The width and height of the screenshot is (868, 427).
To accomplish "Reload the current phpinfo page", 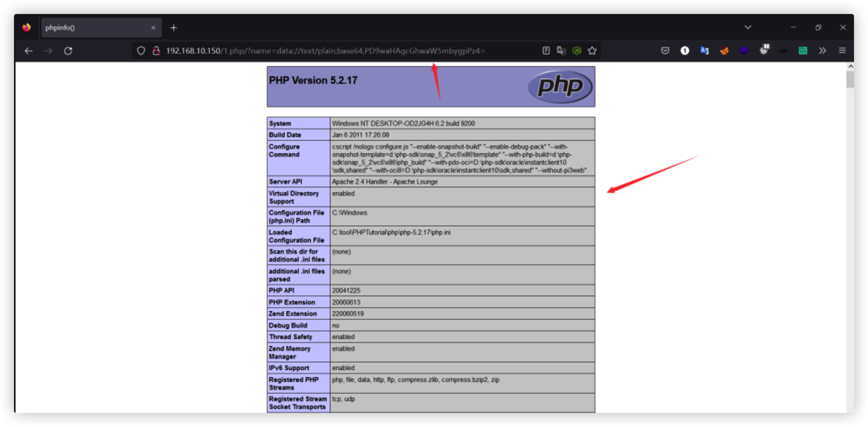I will click(x=68, y=51).
